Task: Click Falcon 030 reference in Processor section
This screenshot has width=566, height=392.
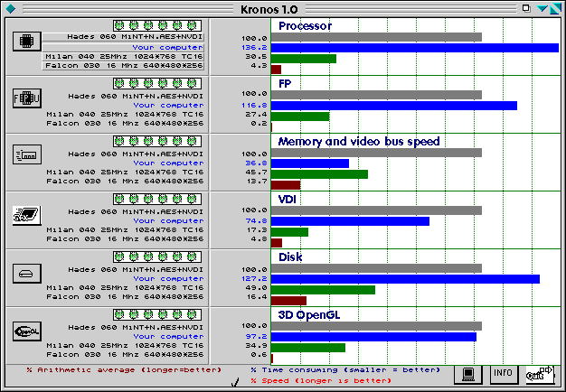Action: click(x=125, y=67)
